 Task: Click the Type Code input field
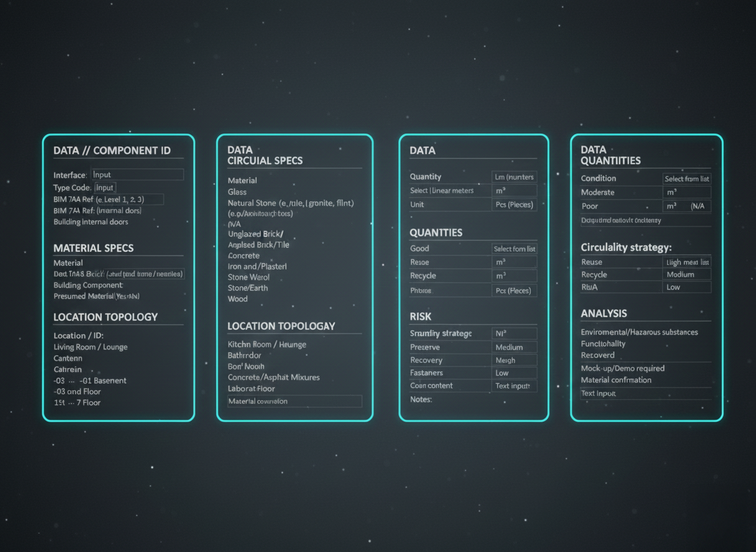point(104,188)
